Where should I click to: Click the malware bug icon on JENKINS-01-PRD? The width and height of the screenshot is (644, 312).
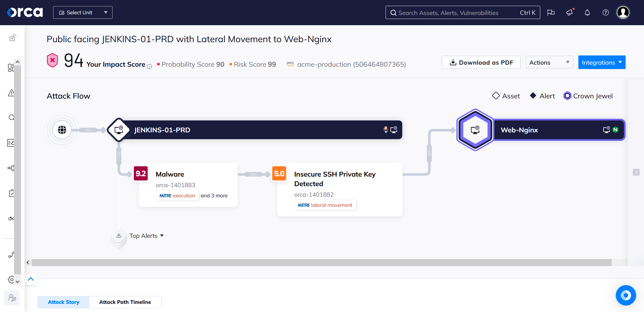tap(386, 130)
